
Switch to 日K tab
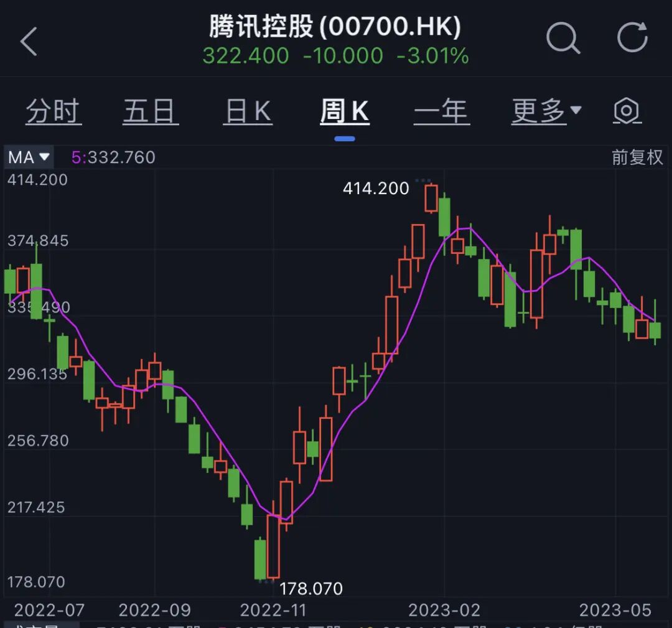point(248,111)
